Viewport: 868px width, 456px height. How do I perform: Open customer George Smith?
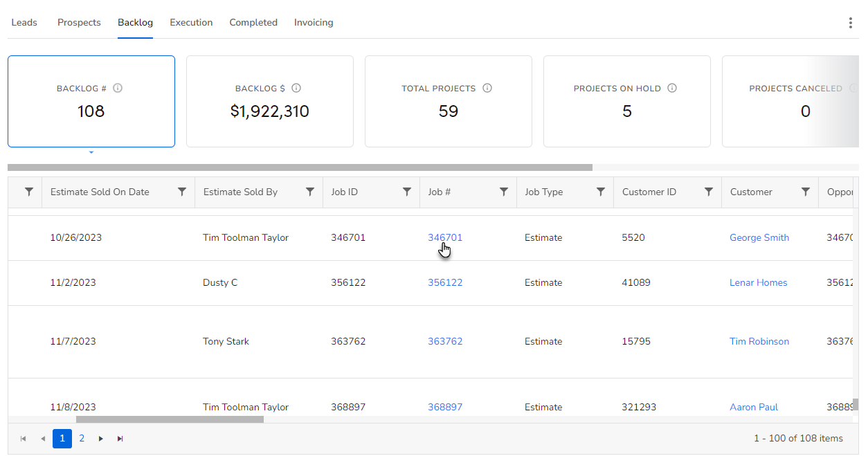point(759,237)
